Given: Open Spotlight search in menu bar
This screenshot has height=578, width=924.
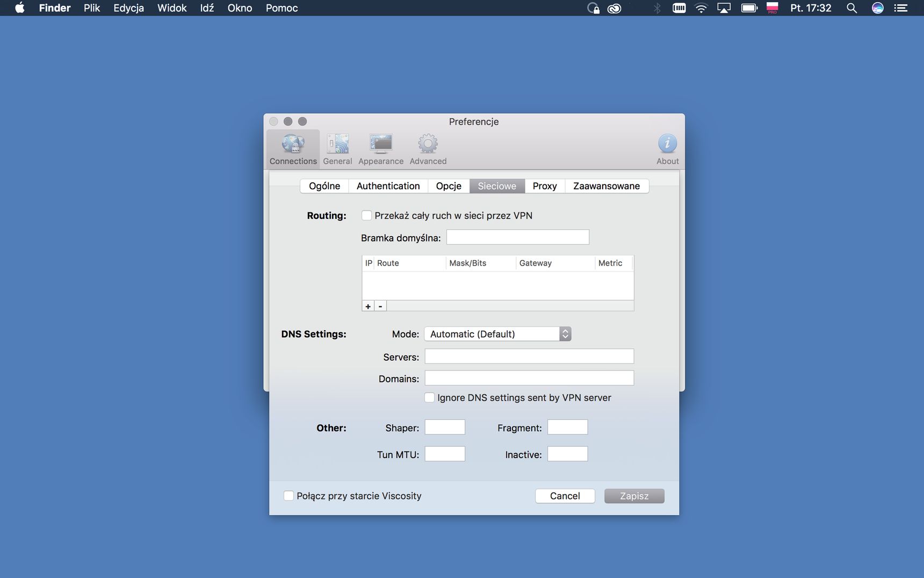Looking at the screenshot, I should click(x=851, y=8).
